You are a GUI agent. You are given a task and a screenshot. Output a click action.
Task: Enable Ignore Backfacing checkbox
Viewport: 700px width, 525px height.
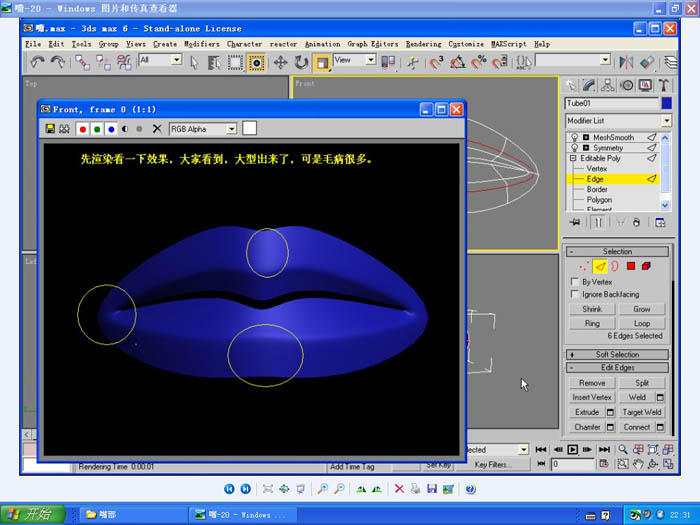point(573,295)
